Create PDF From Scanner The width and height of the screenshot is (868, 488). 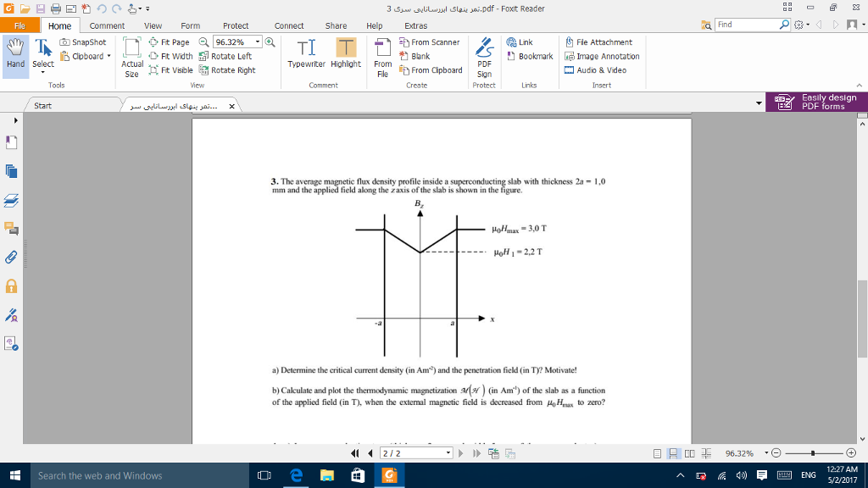point(430,42)
